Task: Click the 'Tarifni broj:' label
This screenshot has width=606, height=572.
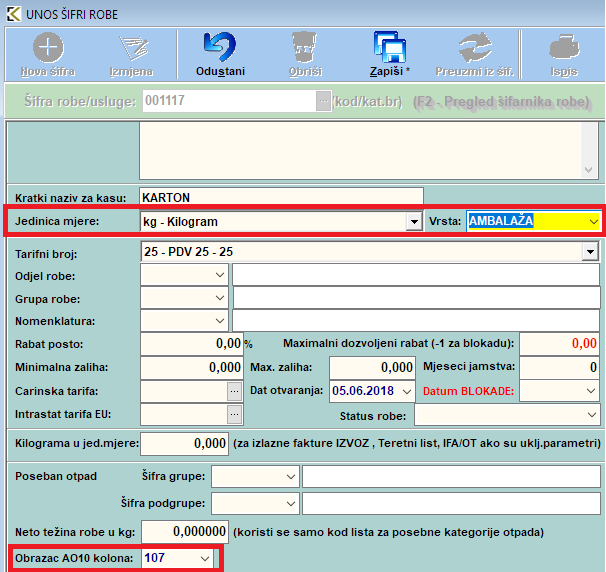Action: click(x=46, y=254)
